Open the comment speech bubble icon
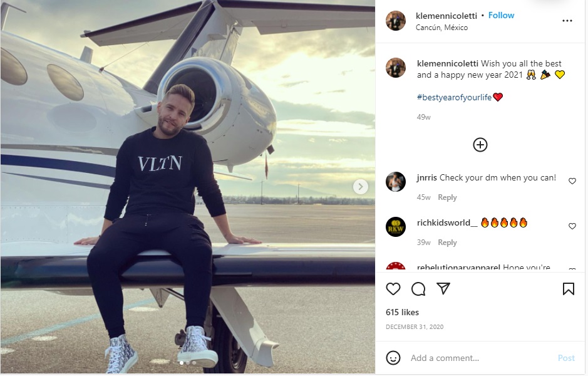Viewport: 588px width, 376px height. 418,289
